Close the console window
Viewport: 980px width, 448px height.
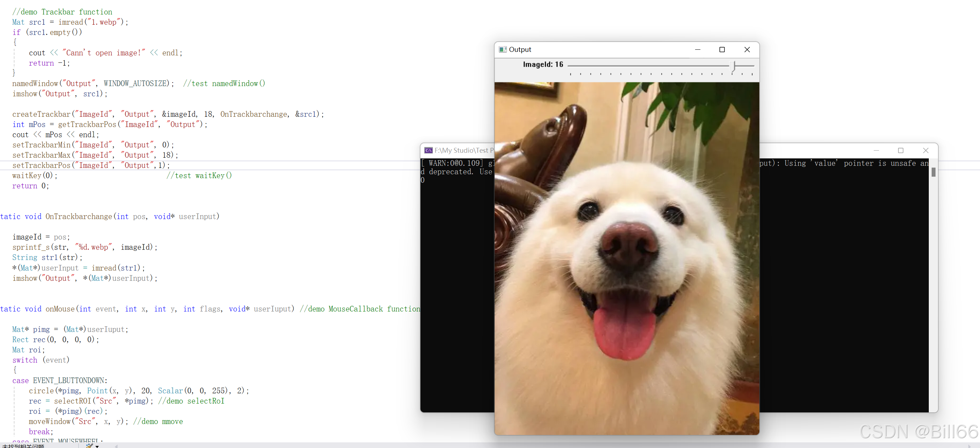click(x=926, y=151)
